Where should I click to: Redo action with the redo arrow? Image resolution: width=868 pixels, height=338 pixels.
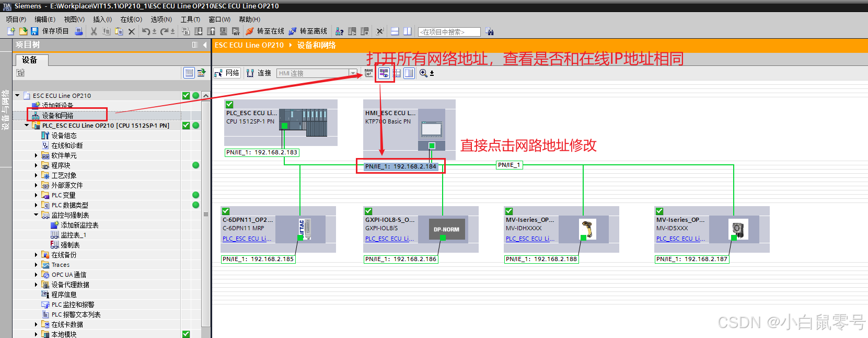[x=165, y=31]
